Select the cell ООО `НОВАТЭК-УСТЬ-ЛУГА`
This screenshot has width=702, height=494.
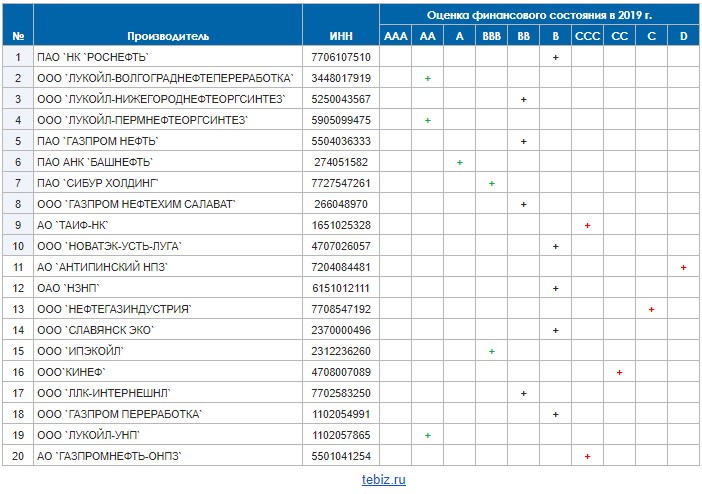point(168,246)
